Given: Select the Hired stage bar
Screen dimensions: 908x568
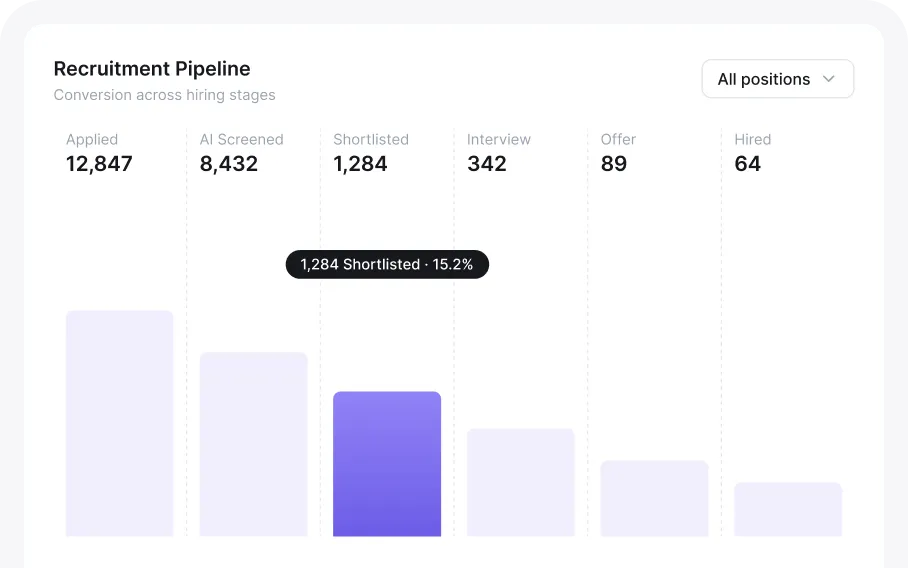Looking at the screenshot, I should [788, 509].
